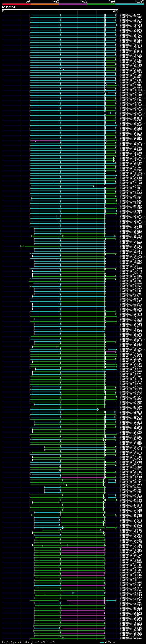Open UniRef100_C1E0V6 hit
The height and width of the screenshot is (644, 146).
tap(131, 140)
